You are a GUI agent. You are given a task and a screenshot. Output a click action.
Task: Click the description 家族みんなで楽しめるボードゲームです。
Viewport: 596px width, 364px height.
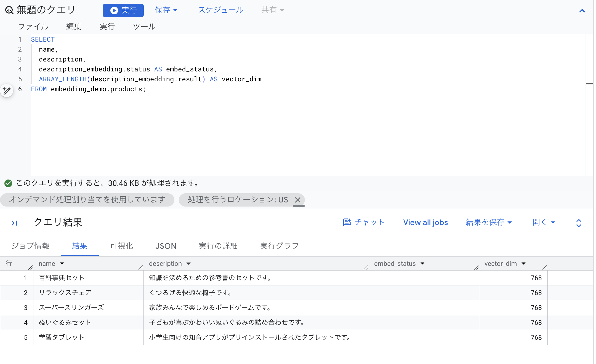point(210,307)
